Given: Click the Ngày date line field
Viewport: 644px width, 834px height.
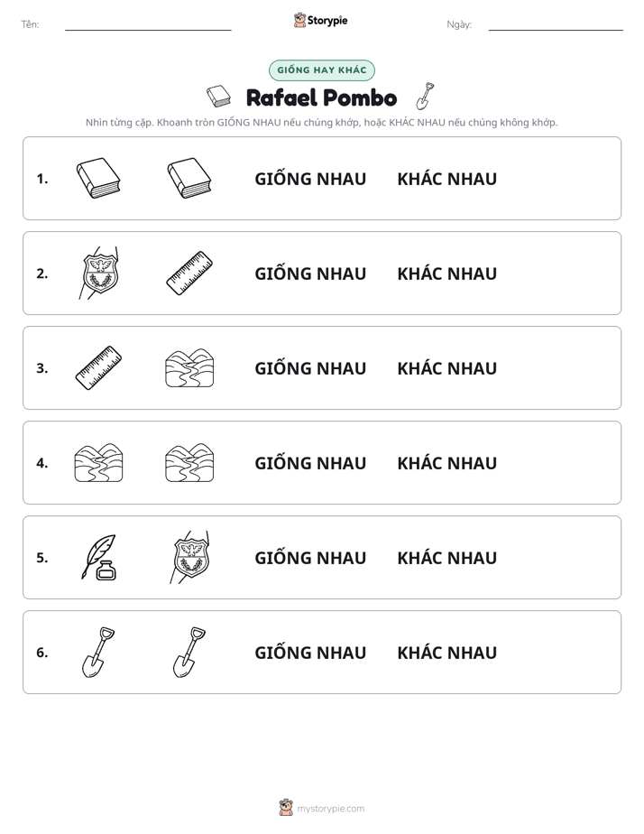Looking at the screenshot, I should click(556, 24).
